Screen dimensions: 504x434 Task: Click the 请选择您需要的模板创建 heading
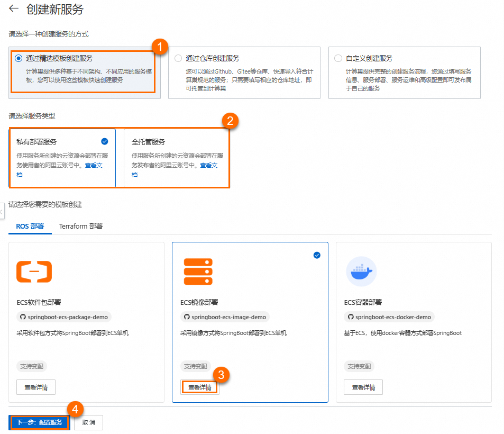(45, 205)
